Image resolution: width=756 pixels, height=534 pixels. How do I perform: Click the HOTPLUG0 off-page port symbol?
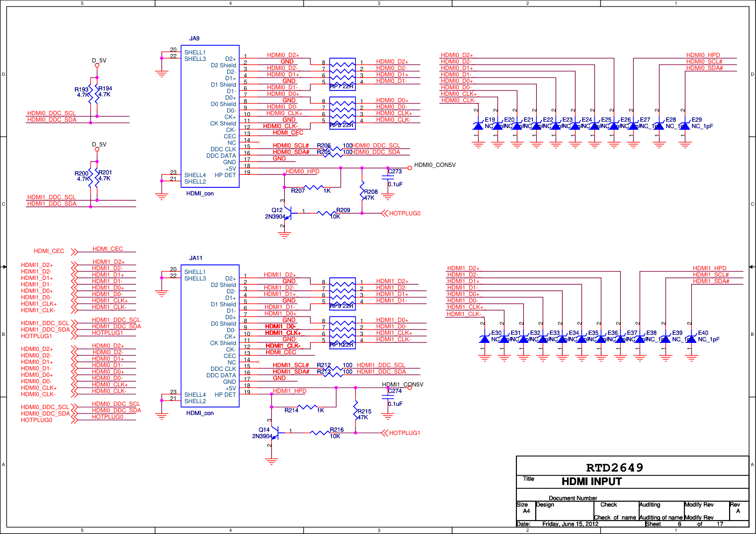point(384,213)
